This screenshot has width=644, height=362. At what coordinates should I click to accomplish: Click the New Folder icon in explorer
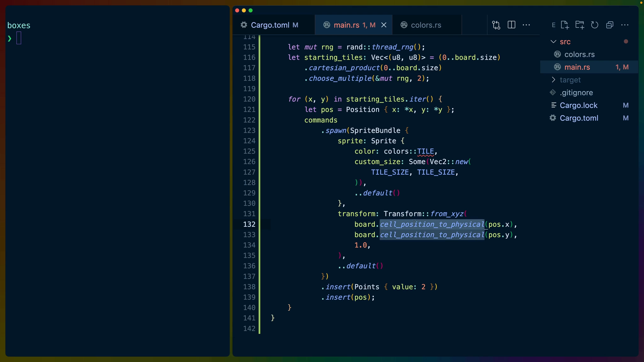580,25
